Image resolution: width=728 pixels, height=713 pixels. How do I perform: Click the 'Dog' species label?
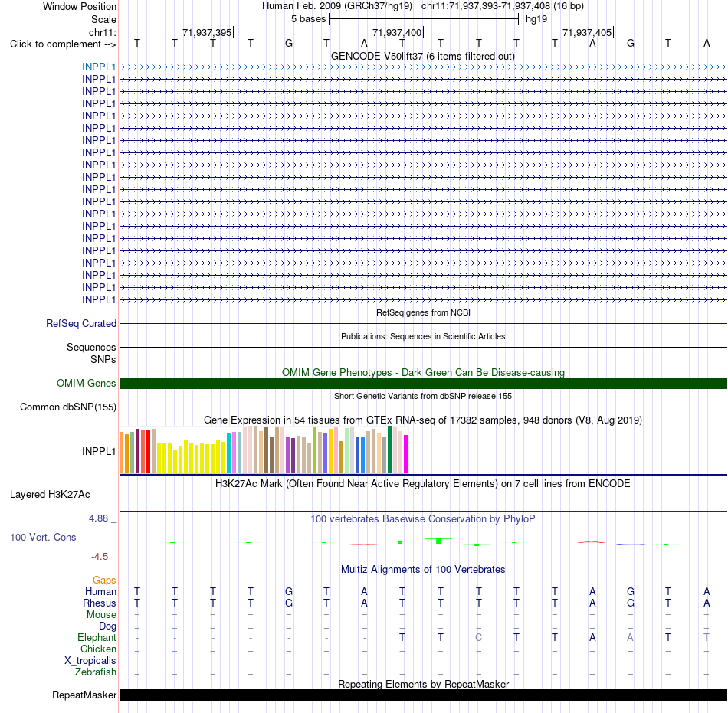[x=107, y=626]
